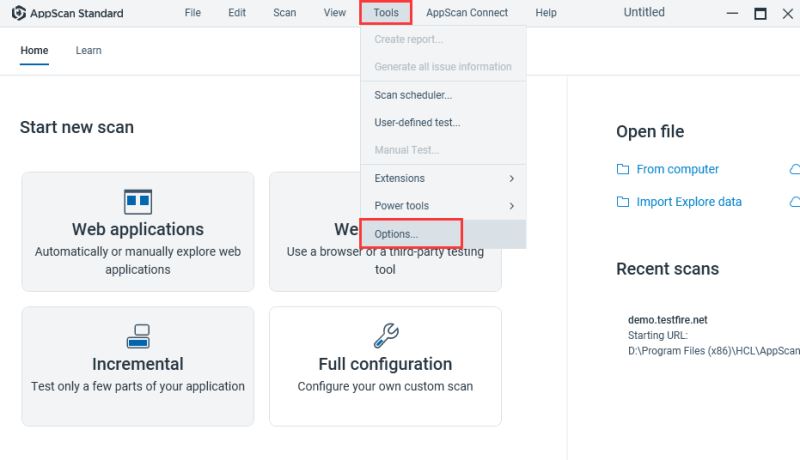Click Options... in the Tools menu
The width and height of the screenshot is (800, 460).
pyautogui.click(x=443, y=234)
